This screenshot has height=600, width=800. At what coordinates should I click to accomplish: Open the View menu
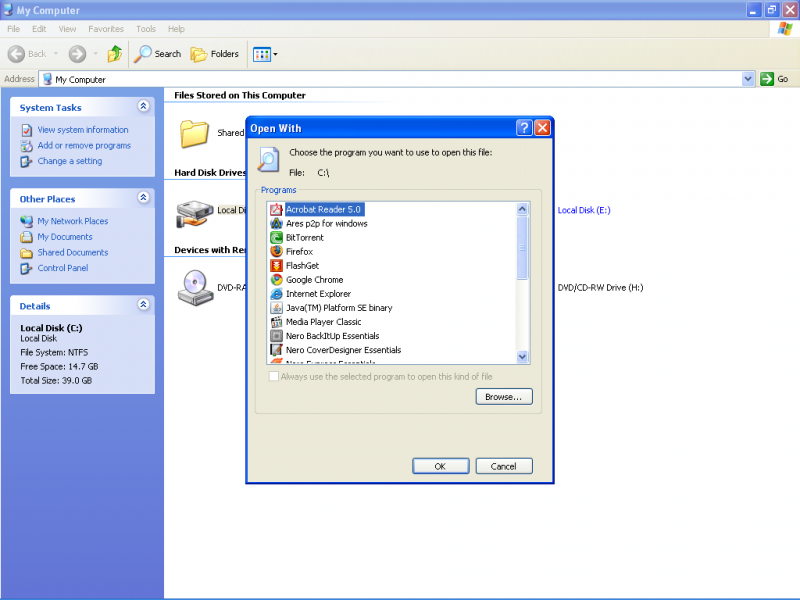(x=67, y=29)
